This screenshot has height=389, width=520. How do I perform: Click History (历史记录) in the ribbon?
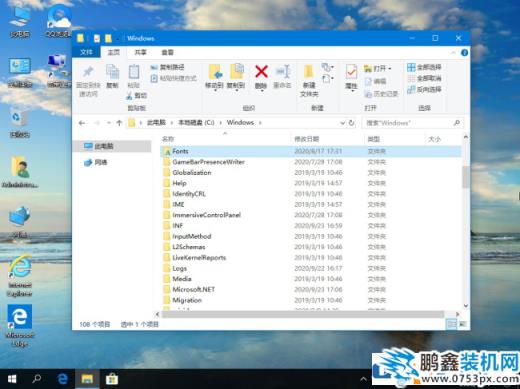381,94
